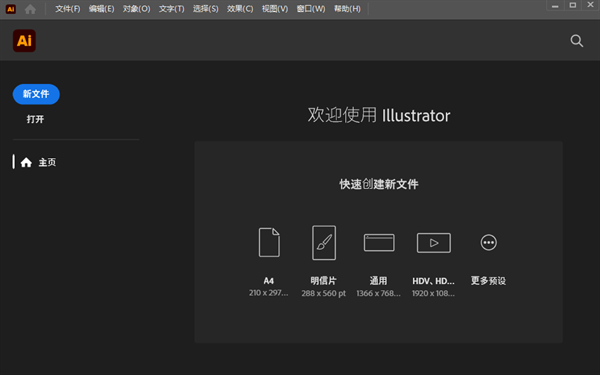
Task: Select the HDV video preset icon
Action: point(434,243)
